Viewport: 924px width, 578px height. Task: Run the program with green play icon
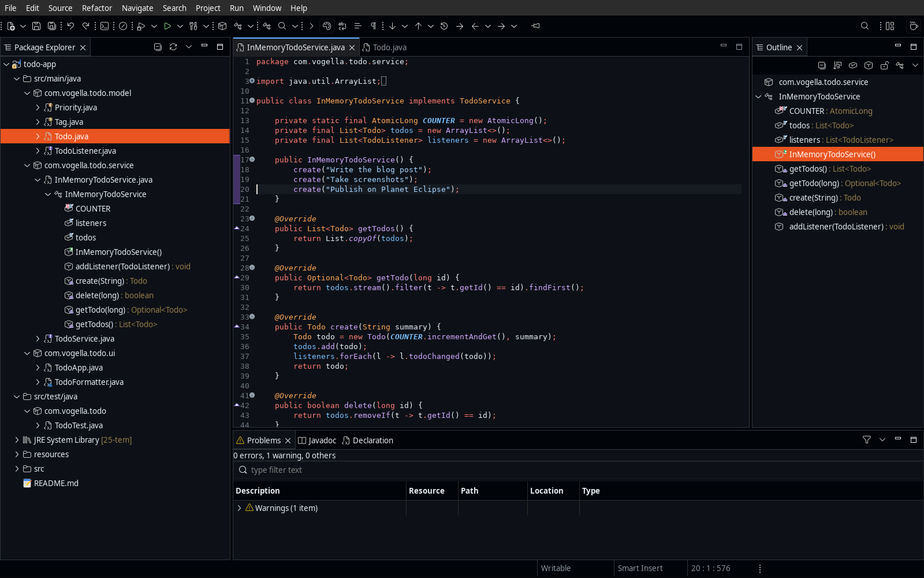coord(167,26)
